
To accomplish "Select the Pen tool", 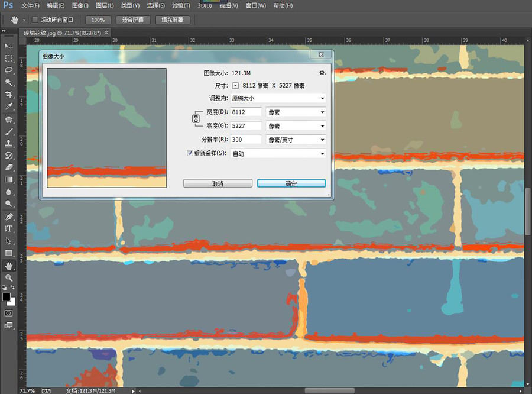I will [x=8, y=217].
